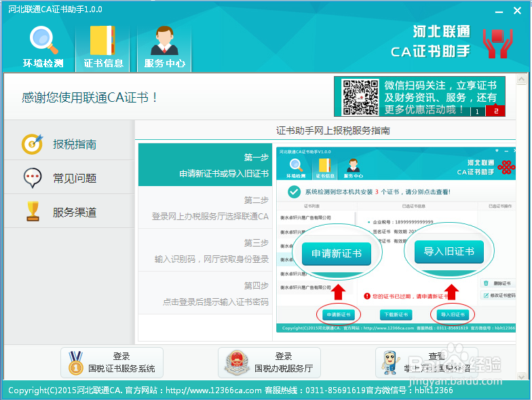Click the 服务渠道 trophy icon
Viewport: 532px width, 400px height.
pyautogui.click(x=33, y=211)
